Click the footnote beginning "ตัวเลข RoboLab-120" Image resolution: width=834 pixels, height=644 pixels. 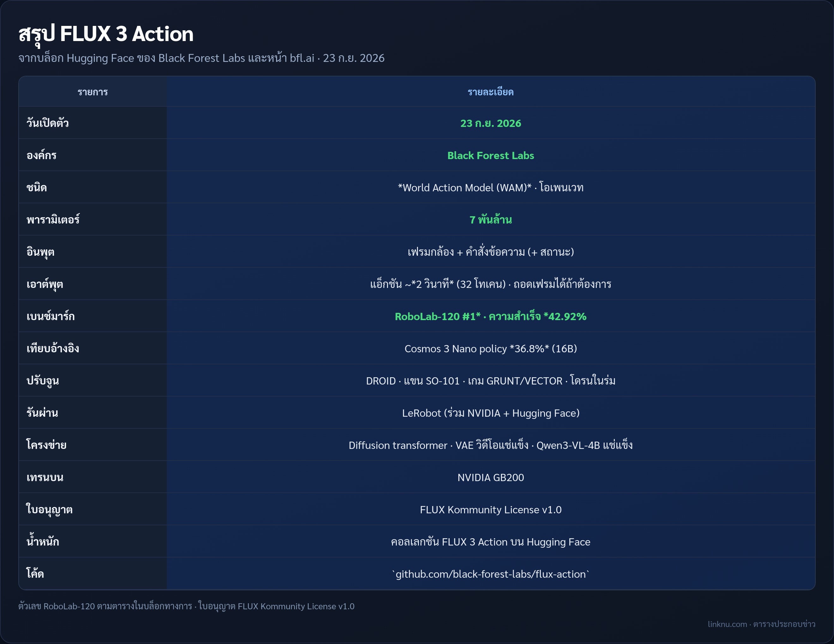[x=186, y=606]
